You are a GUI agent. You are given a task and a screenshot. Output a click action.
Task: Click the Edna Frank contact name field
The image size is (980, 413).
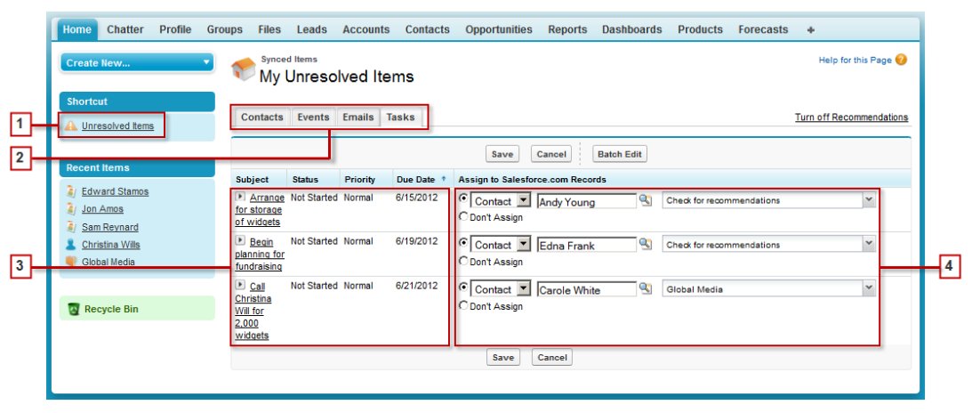pos(586,246)
